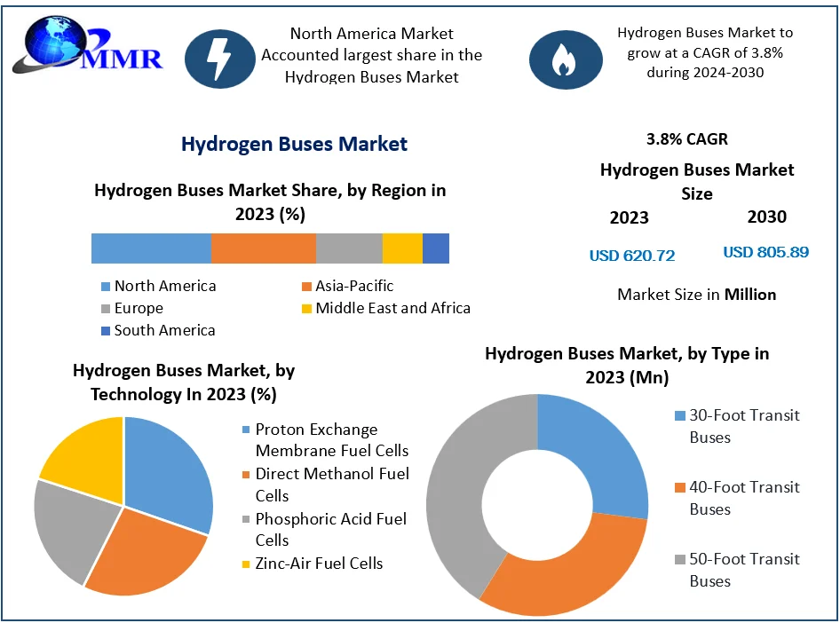
Task: Click the Middle East and Africa legend marker
Action: 307,309
